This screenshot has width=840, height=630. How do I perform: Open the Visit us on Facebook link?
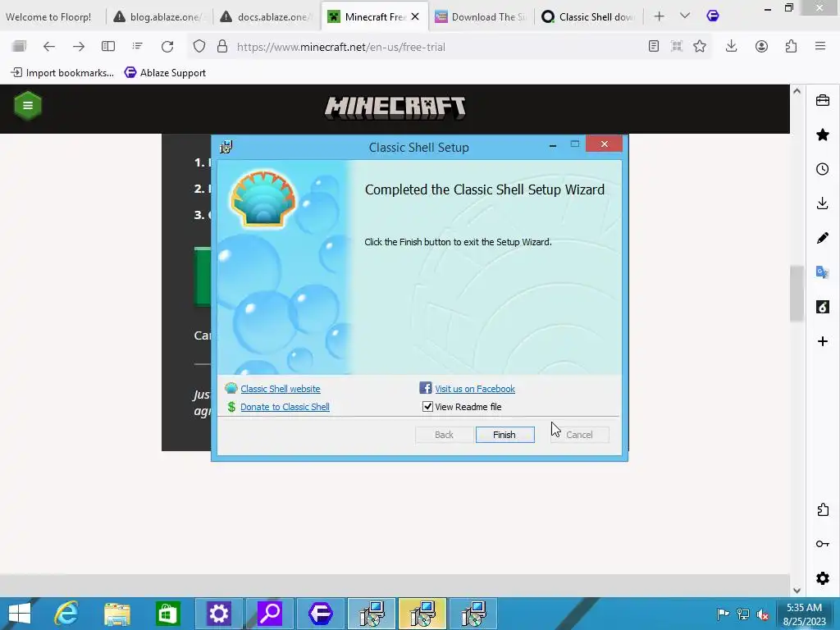(475, 389)
